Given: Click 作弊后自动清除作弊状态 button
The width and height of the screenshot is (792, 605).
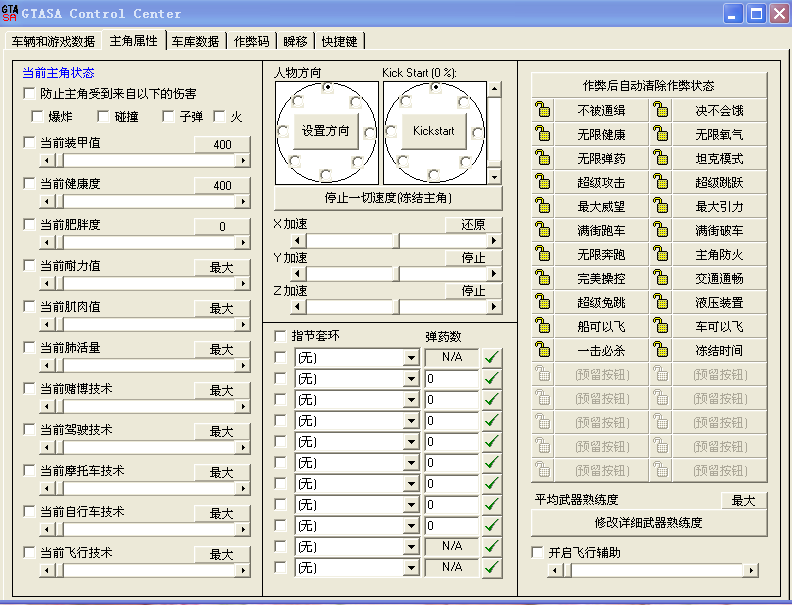Looking at the screenshot, I should 649,85.
